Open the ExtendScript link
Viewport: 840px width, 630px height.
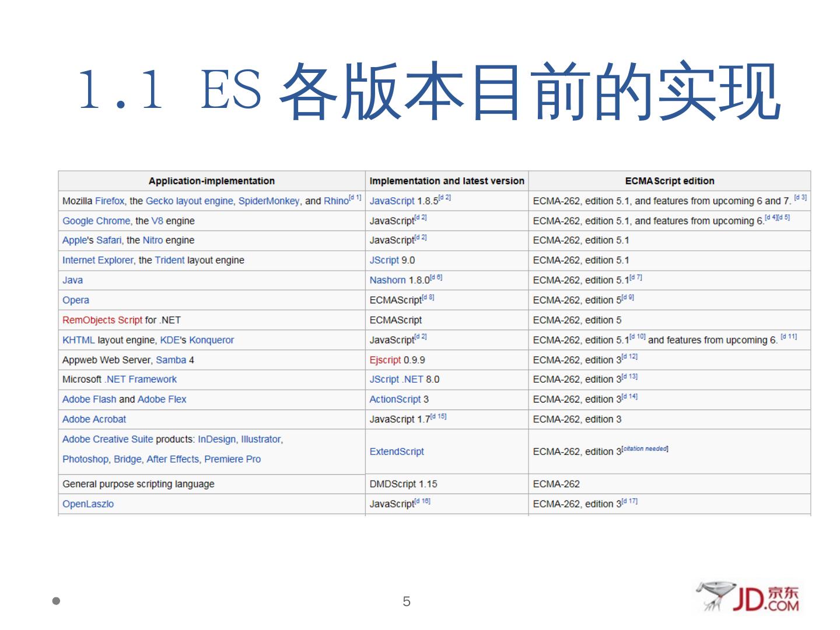[x=397, y=452]
